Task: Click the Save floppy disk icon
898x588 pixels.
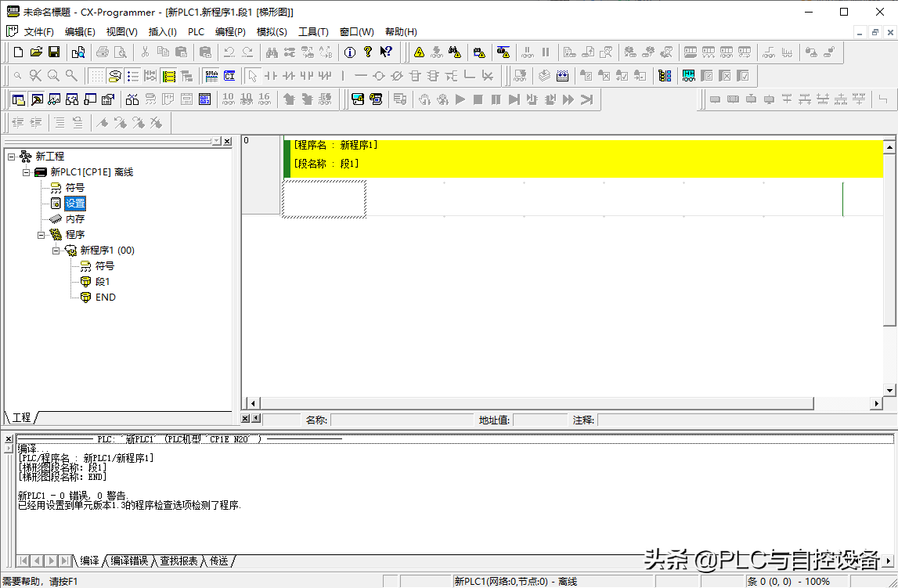Action: pyautogui.click(x=54, y=52)
